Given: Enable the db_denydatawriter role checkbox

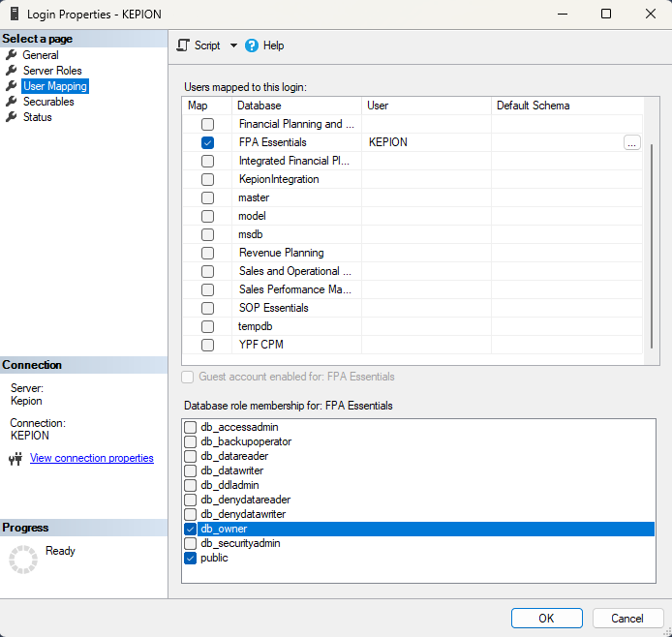Looking at the screenshot, I should [191, 515].
